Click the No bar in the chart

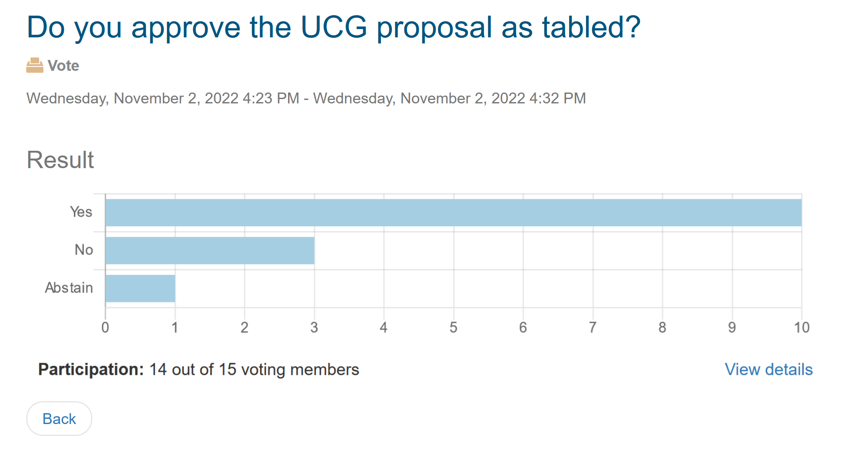click(x=210, y=251)
